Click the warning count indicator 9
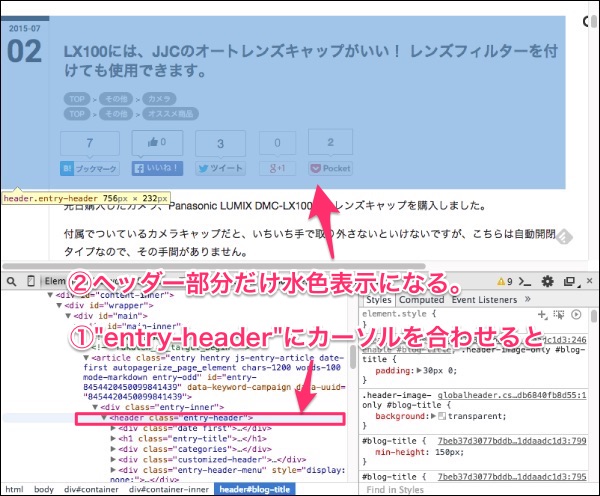The image size is (600, 496). click(x=504, y=282)
